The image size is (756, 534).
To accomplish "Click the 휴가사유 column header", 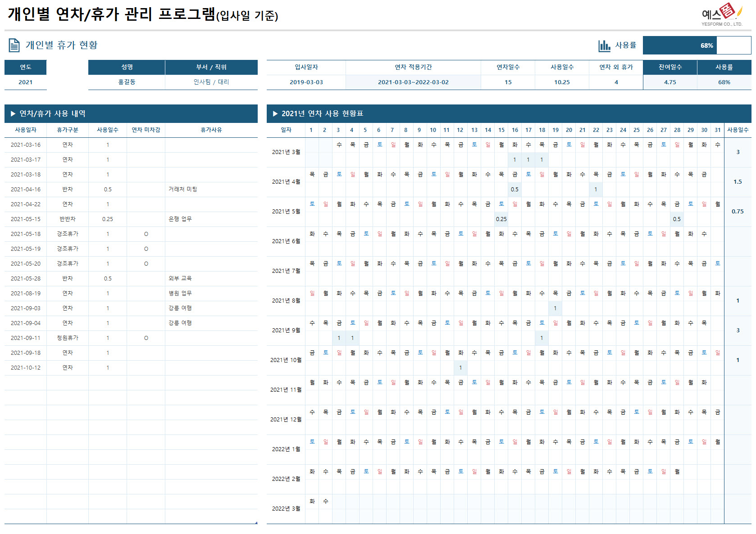I will (x=211, y=130).
